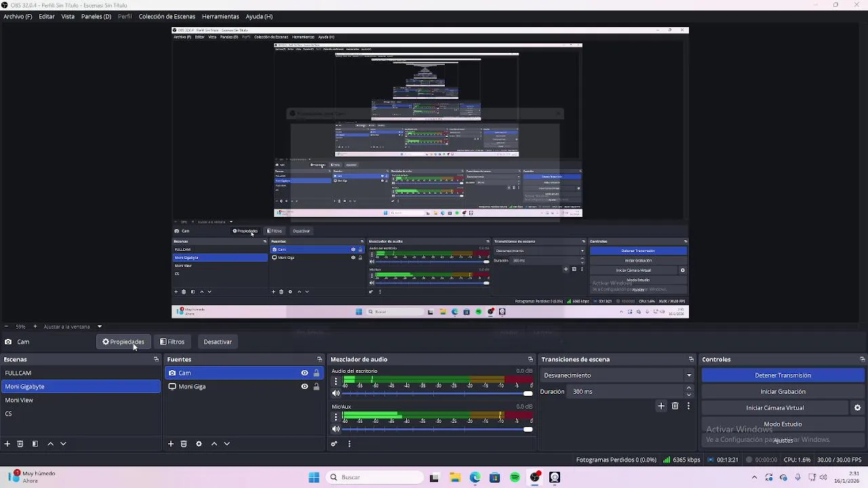Undock the Mezclador de audio panel

pyautogui.click(x=530, y=359)
